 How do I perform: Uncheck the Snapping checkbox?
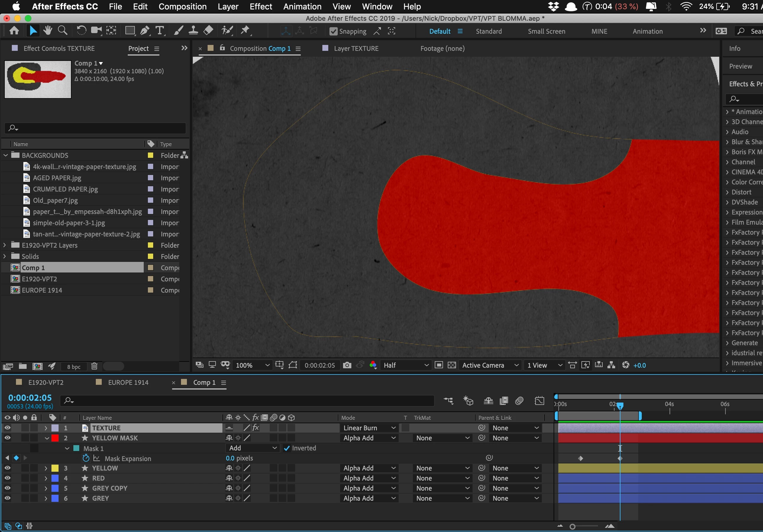click(x=333, y=31)
